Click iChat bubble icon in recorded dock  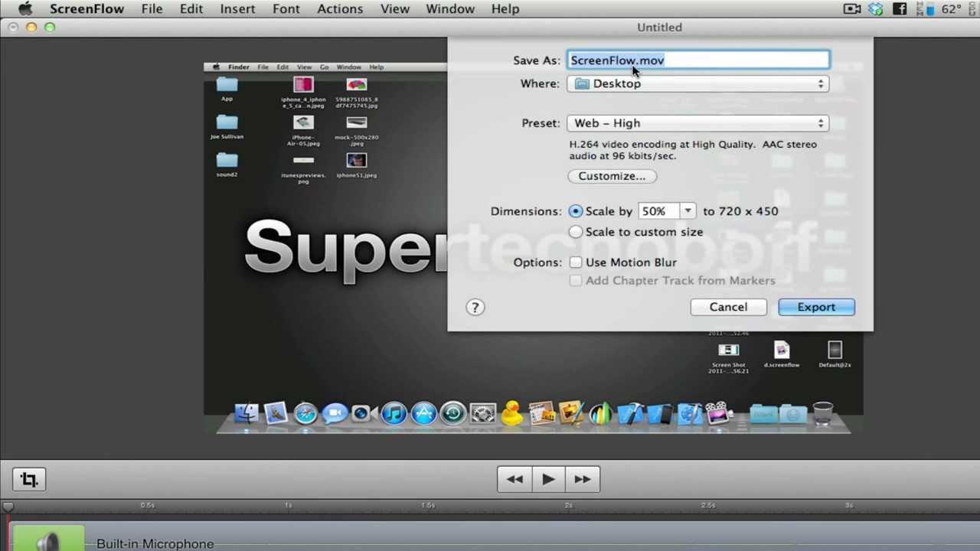(335, 414)
